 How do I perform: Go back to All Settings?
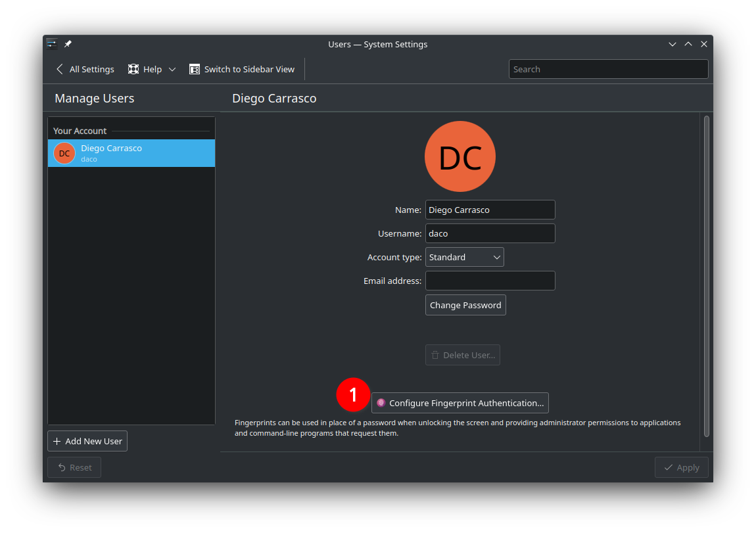pyautogui.click(x=91, y=69)
